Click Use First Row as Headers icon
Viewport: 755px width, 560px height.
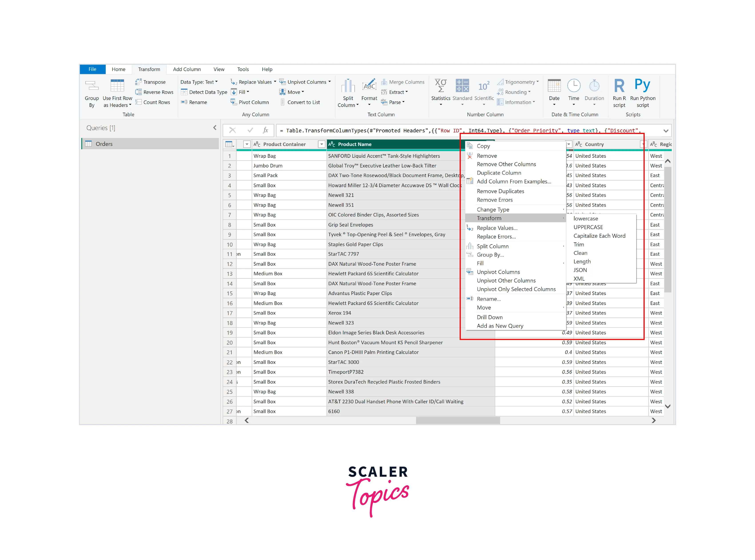coord(117,86)
